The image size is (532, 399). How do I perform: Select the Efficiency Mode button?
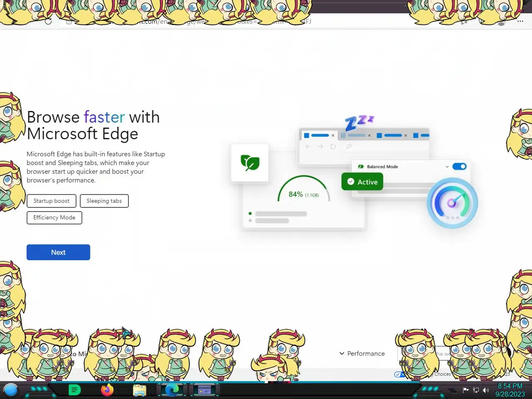click(x=54, y=217)
